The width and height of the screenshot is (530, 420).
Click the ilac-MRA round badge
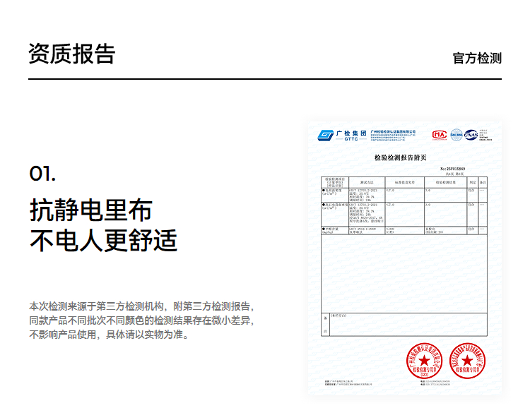pyautogui.click(x=457, y=135)
